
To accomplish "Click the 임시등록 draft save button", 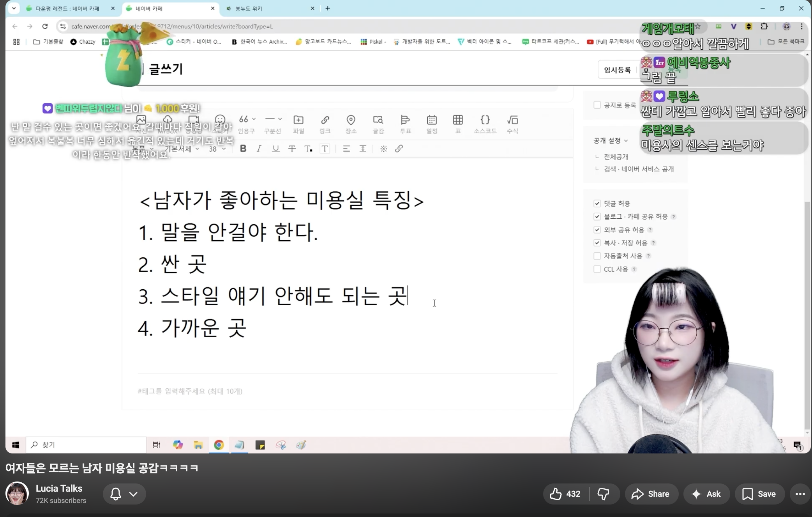I will [617, 70].
